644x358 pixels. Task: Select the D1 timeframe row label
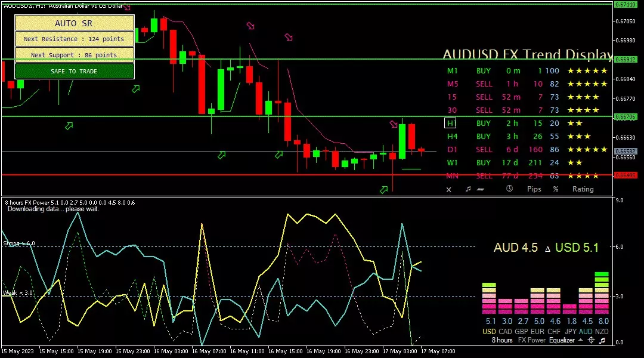pos(452,150)
